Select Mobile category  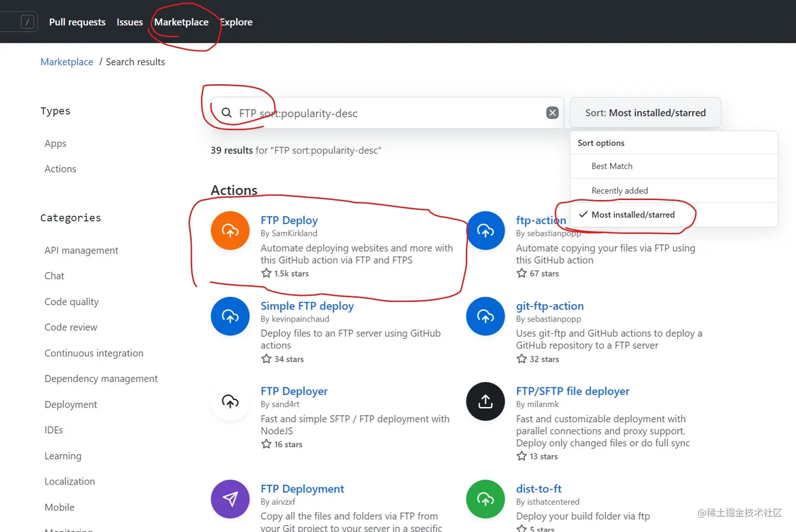(x=59, y=507)
